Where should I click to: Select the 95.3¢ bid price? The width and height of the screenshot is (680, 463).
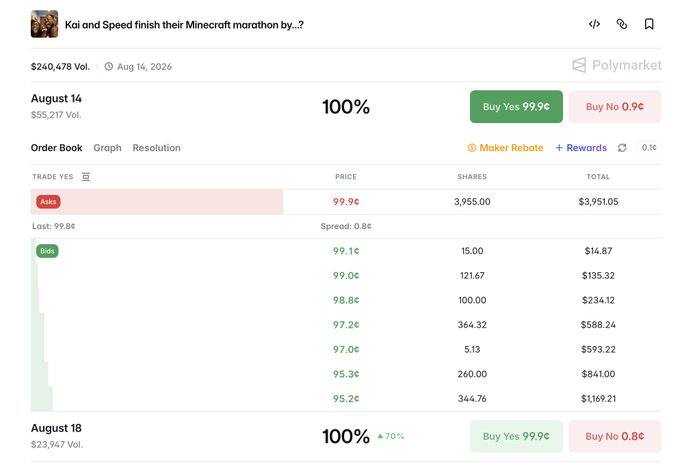coord(346,374)
